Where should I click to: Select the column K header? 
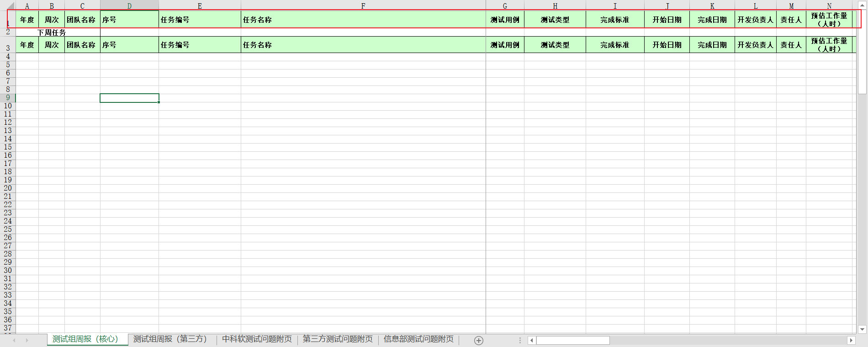[712, 6]
